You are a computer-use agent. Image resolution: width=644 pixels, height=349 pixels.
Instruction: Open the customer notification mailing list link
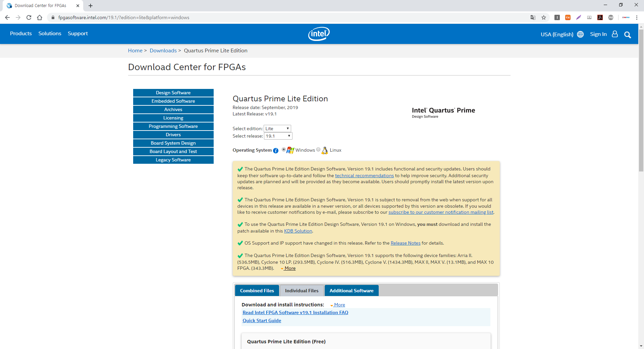(441, 212)
